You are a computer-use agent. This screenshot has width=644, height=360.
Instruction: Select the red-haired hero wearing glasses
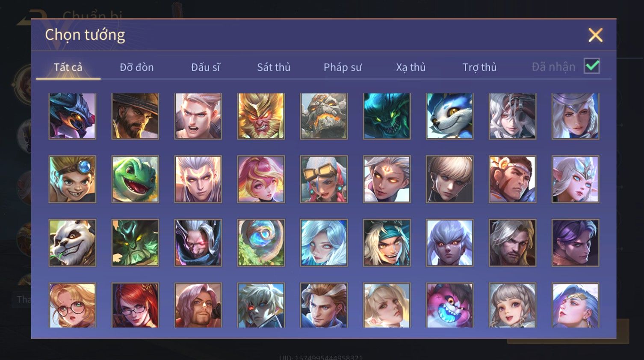[x=135, y=305]
